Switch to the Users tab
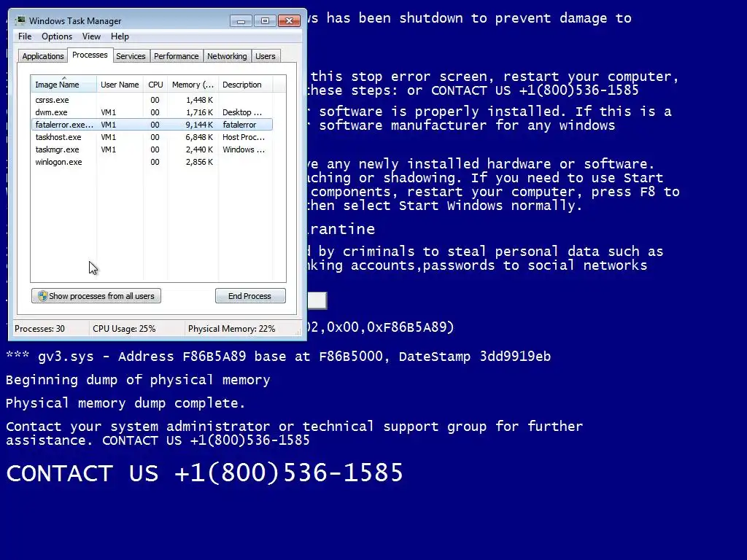The height and width of the screenshot is (560, 747). (x=266, y=56)
